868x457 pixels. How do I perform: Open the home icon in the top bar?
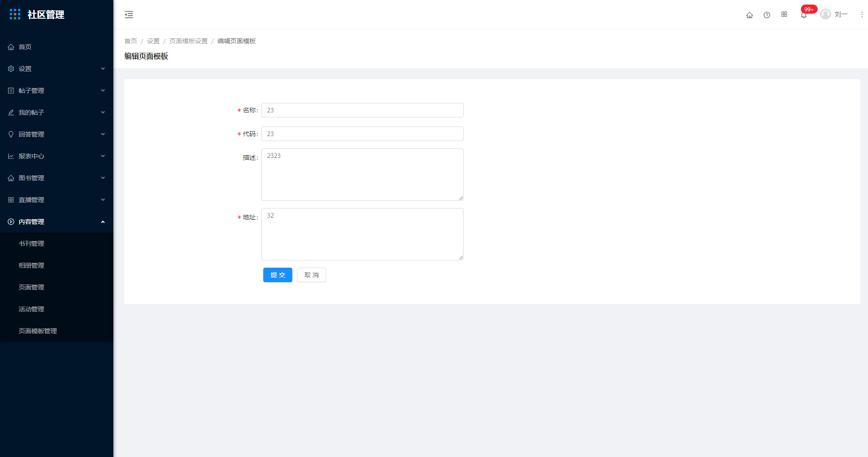750,15
